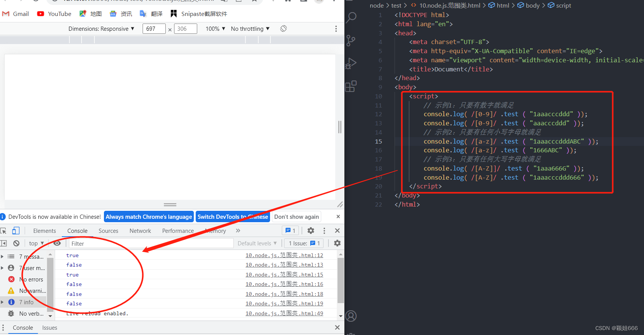Click the viewport width field 697
This screenshot has width=644, height=335.
[x=154, y=29]
